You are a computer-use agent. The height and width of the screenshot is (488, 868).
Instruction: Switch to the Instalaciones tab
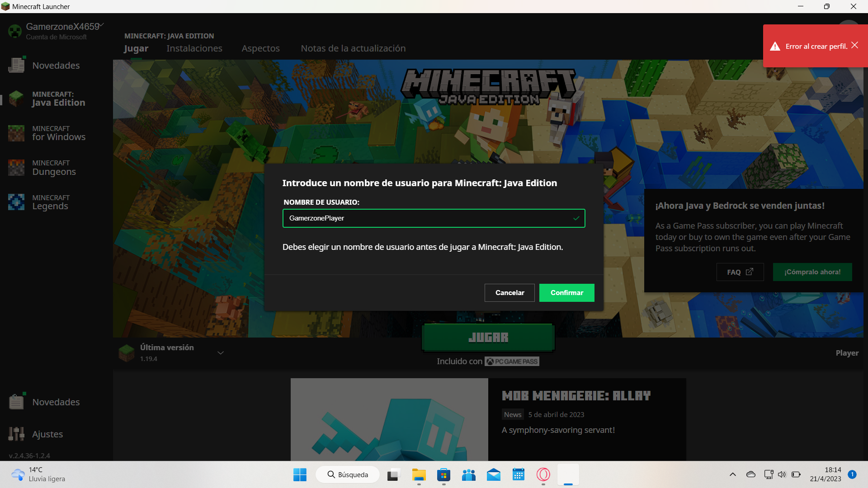pyautogui.click(x=194, y=48)
